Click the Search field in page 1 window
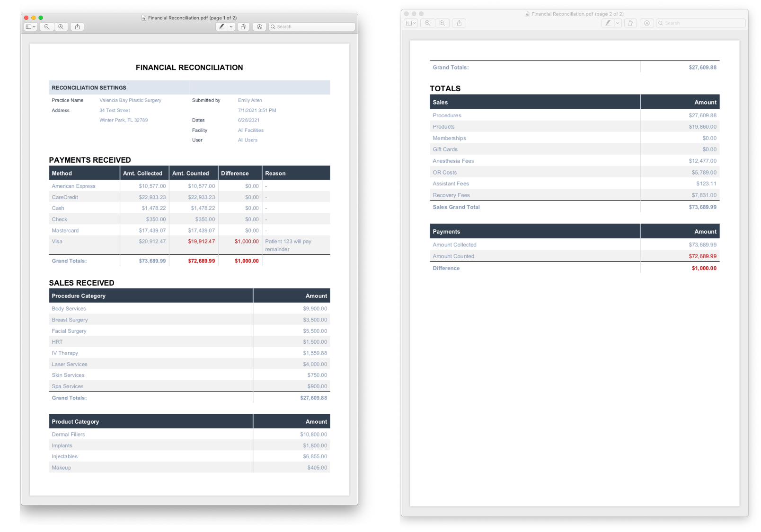 (x=312, y=27)
